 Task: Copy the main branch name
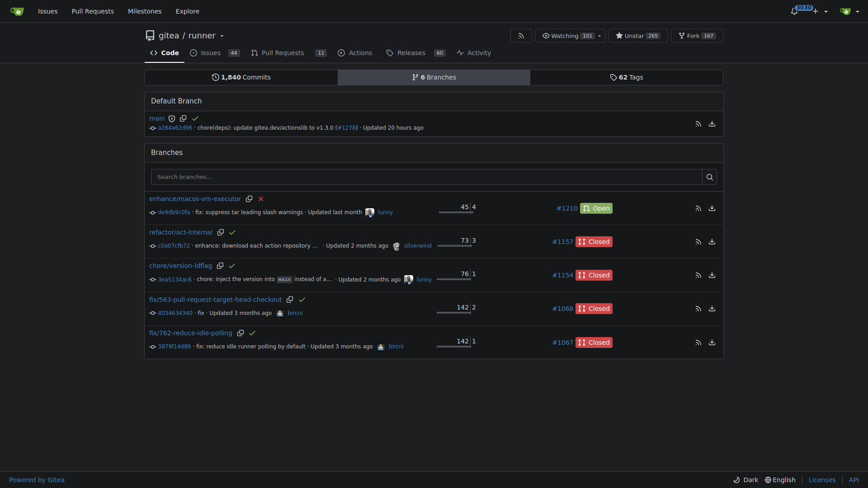coord(183,118)
